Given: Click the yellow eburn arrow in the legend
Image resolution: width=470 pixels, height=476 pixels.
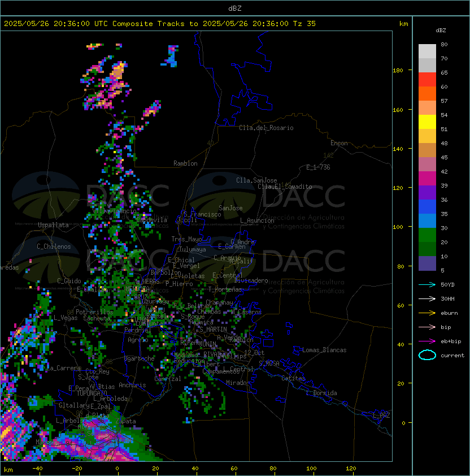Looking at the screenshot, I should pyautogui.click(x=427, y=313).
